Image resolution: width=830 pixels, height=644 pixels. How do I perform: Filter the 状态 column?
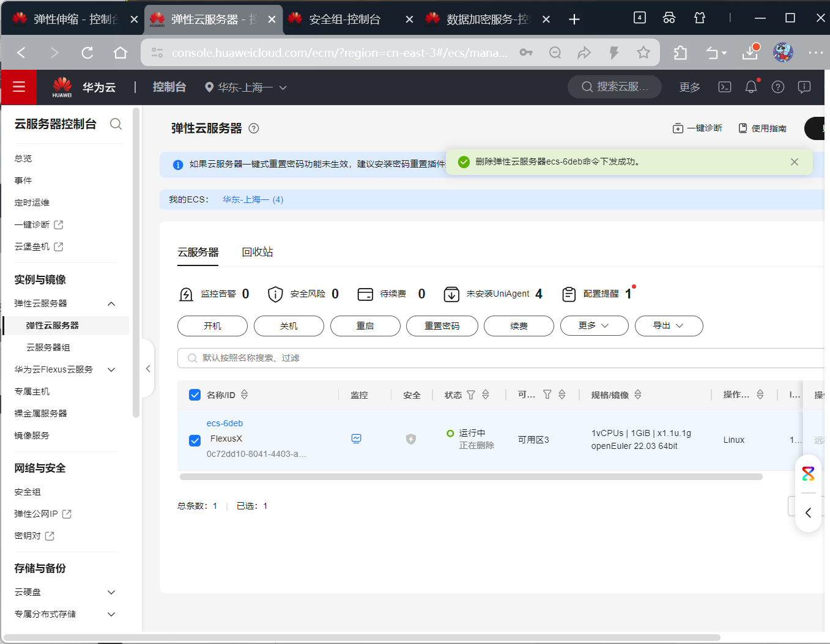(x=471, y=395)
